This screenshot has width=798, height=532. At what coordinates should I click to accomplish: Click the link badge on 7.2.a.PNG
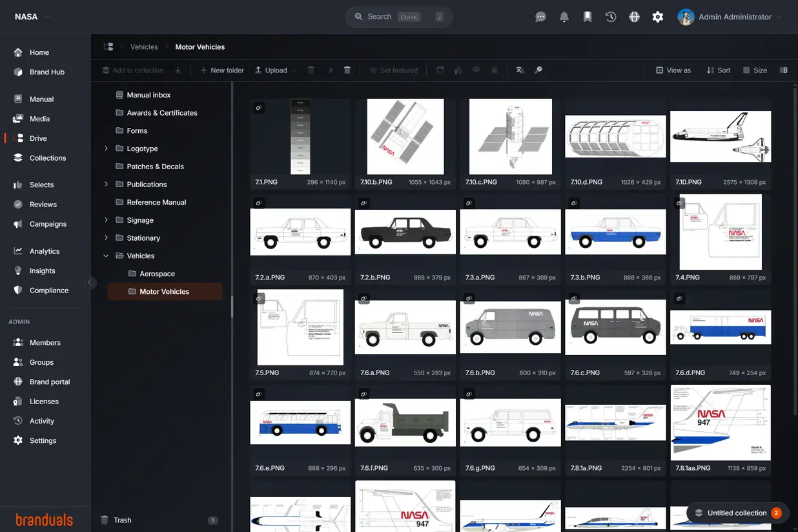(x=259, y=203)
